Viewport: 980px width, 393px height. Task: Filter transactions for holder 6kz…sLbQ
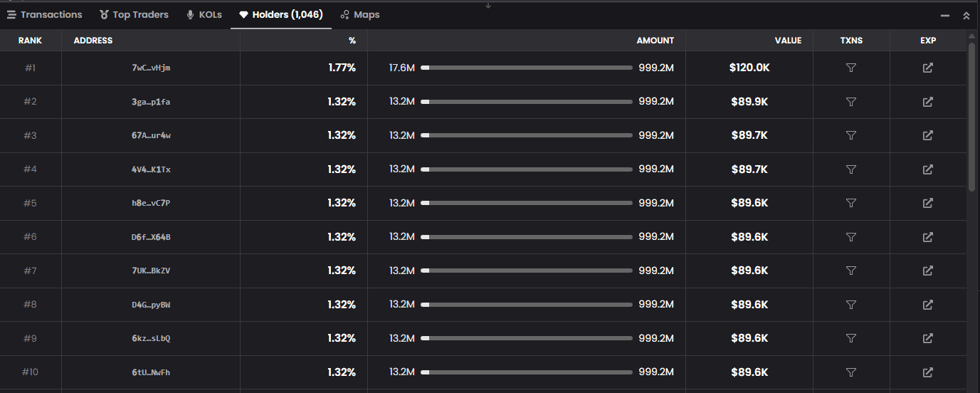(x=850, y=338)
